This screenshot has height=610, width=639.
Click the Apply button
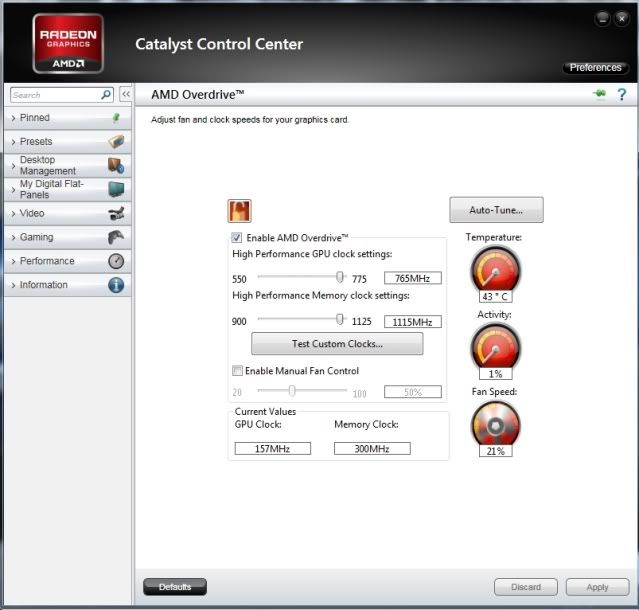(x=597, y=587)
